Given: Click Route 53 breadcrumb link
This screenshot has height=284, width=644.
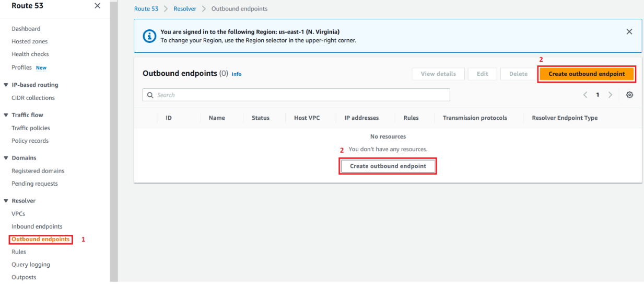Looking at the screenshot, I should pos(146,9).
